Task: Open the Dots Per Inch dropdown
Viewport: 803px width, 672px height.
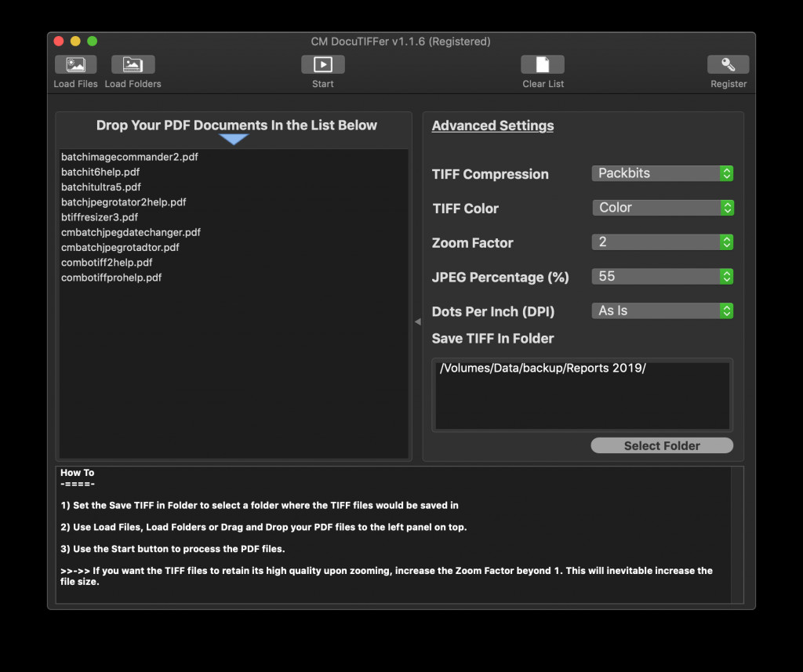Action: tap(662, 311)
